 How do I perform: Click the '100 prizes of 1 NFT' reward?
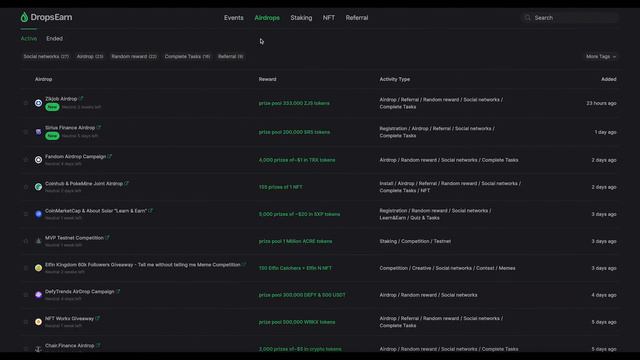(x=280, y=187)
